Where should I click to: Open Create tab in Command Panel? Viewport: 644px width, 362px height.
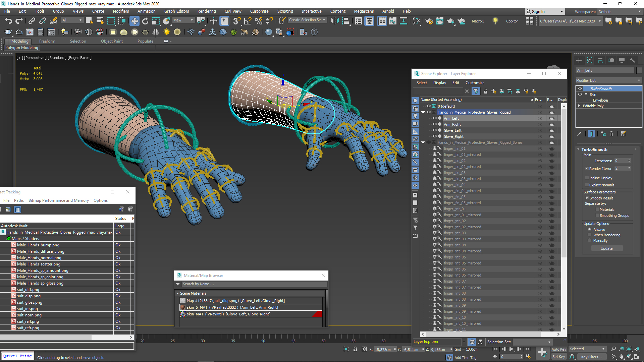pos(579,60)
